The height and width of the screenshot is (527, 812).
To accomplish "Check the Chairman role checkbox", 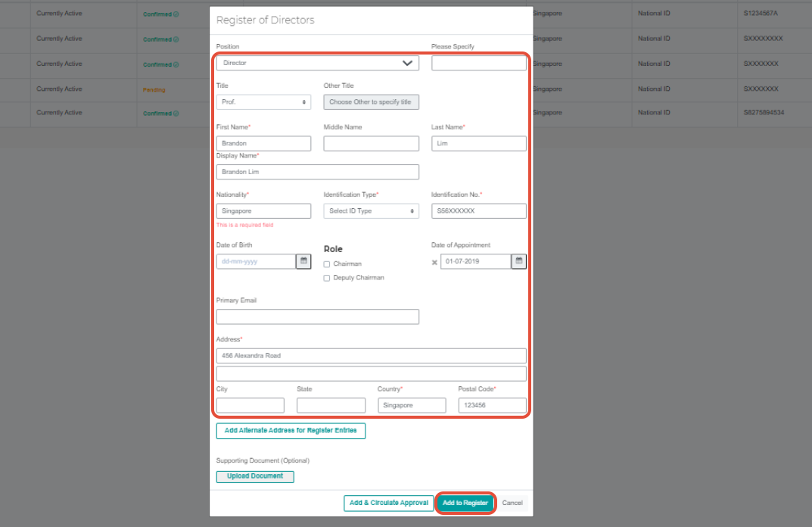I will pos(326,263).
